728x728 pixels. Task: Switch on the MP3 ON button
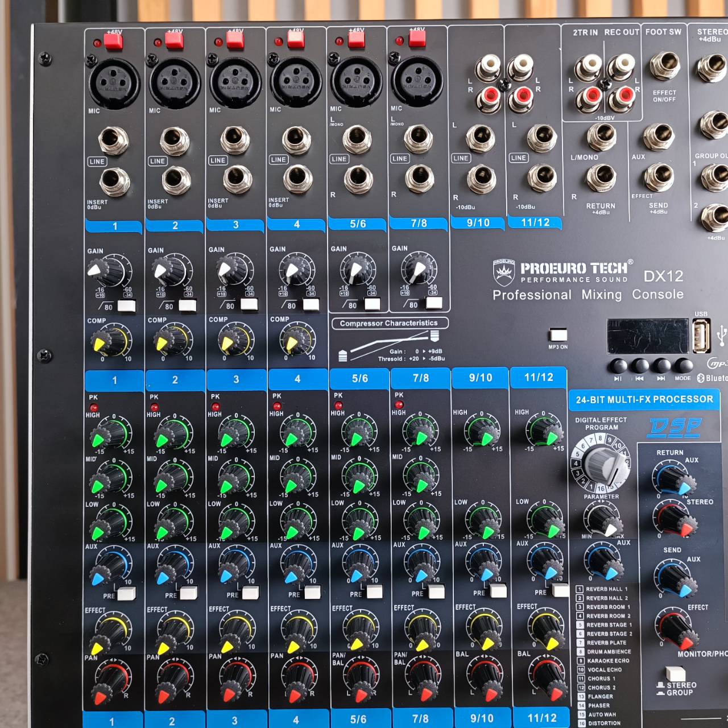(x=557, y=334)
